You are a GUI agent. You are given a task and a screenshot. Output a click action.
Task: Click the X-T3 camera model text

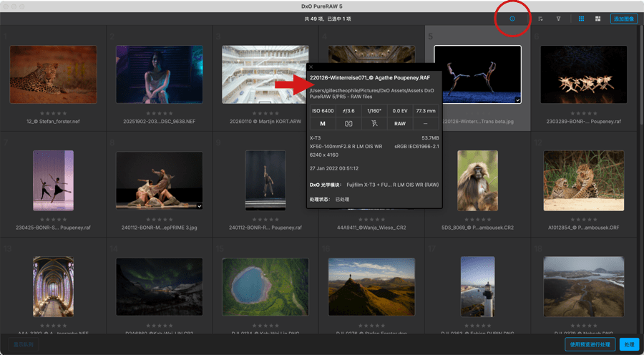pyautogui.click(x=316, y=137)
